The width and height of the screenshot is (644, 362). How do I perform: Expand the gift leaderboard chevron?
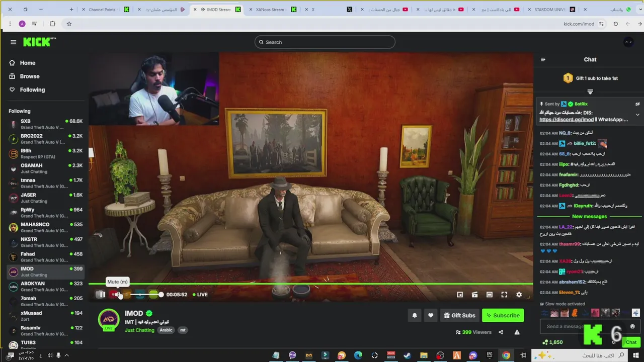click(x=590, y=92)
